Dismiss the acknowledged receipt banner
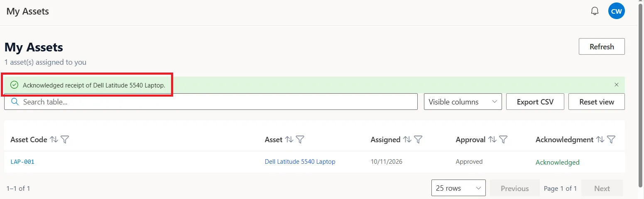This screenshot has height=199, width=644. (x=617, y=85)
